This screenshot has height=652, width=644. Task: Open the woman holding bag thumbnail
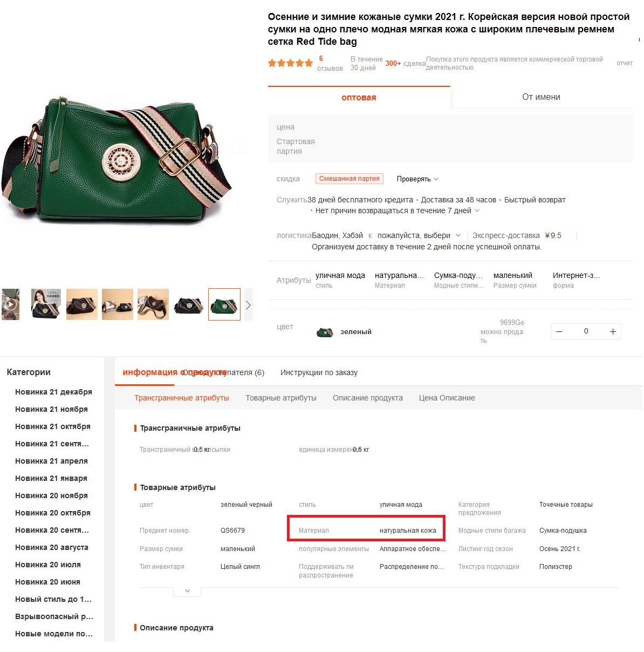point(46,304)
